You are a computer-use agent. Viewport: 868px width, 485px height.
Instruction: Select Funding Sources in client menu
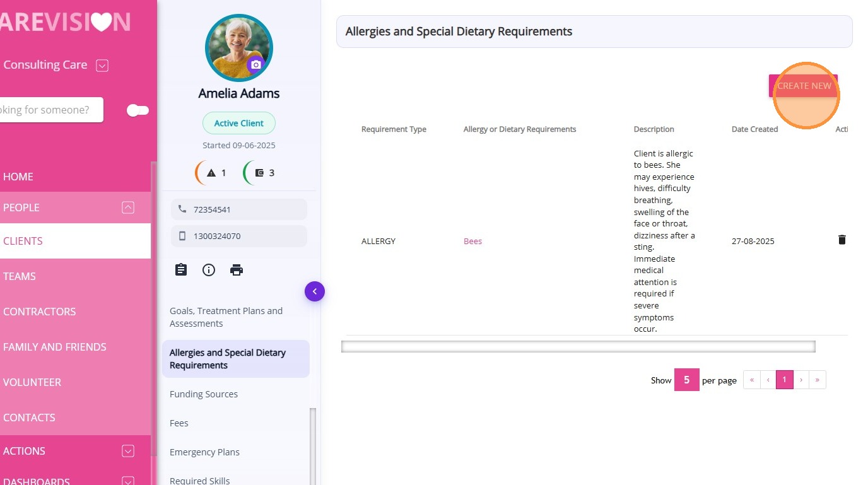click(x=204, y=394)
